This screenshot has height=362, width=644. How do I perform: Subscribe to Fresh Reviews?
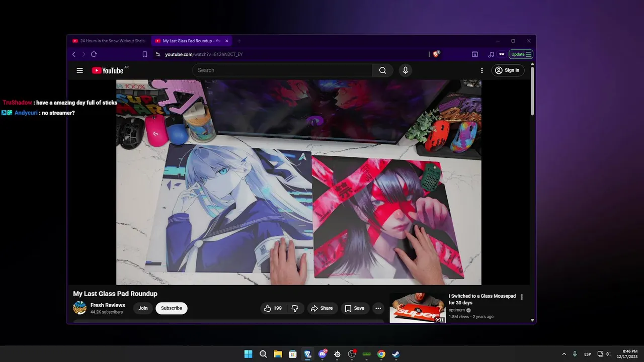point(172,308)
